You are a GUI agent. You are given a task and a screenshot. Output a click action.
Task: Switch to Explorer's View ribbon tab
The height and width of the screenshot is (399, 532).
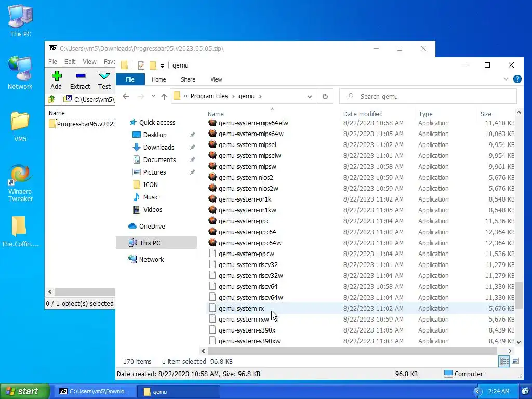point(216,79)
